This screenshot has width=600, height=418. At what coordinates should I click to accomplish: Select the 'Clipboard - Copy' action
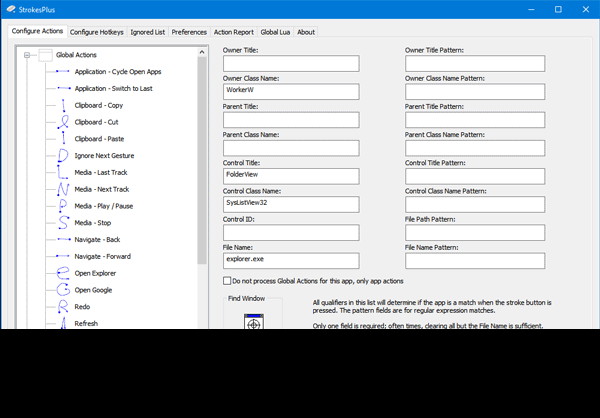coord(99,105)
